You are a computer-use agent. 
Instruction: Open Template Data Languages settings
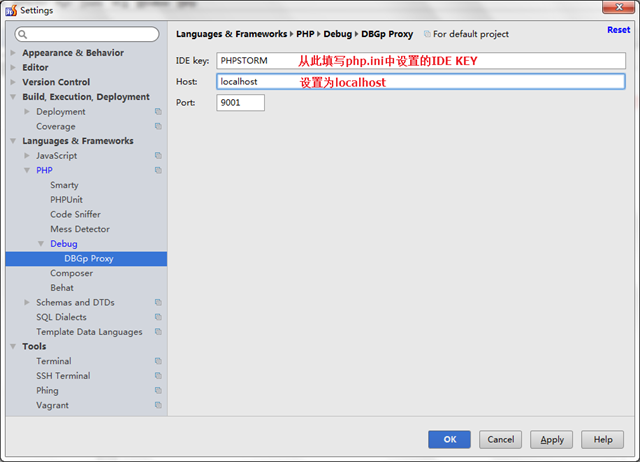(89, 332)
